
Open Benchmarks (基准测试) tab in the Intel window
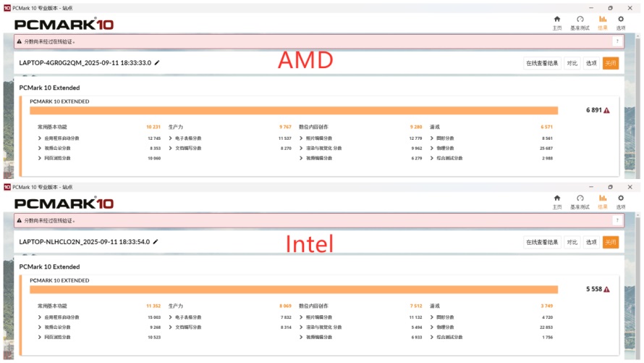[x=580, y=199]
